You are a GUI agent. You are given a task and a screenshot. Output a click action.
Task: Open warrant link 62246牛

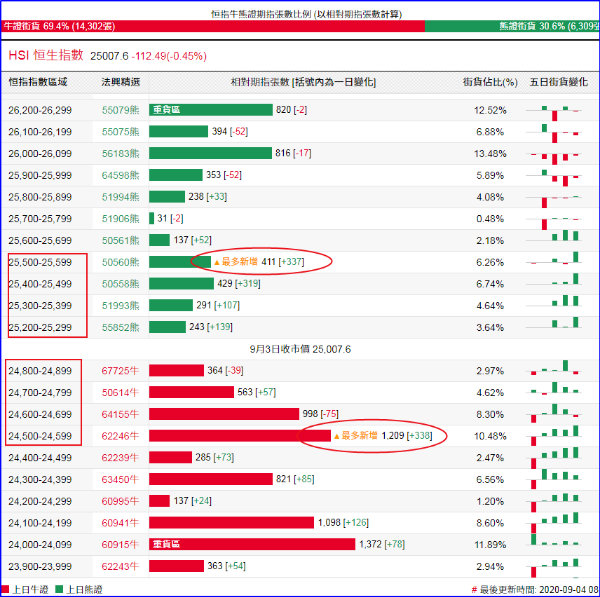click(120, 436)
